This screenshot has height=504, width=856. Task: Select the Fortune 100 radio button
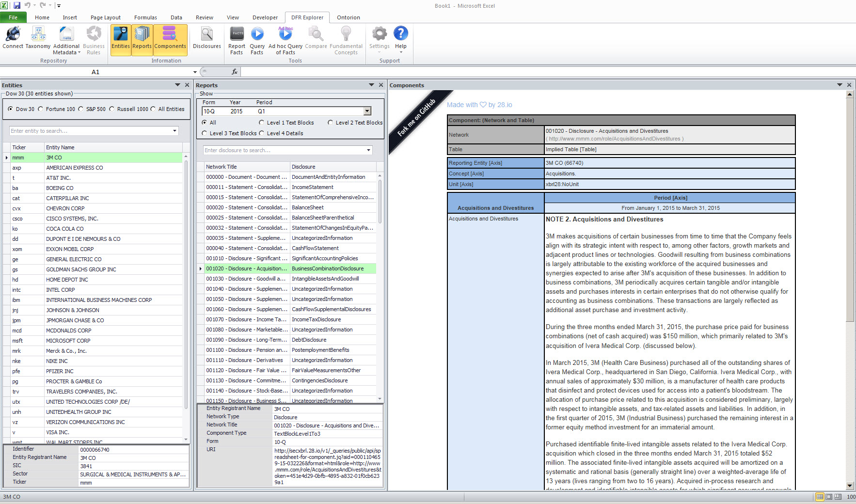[x=40, y=109]
